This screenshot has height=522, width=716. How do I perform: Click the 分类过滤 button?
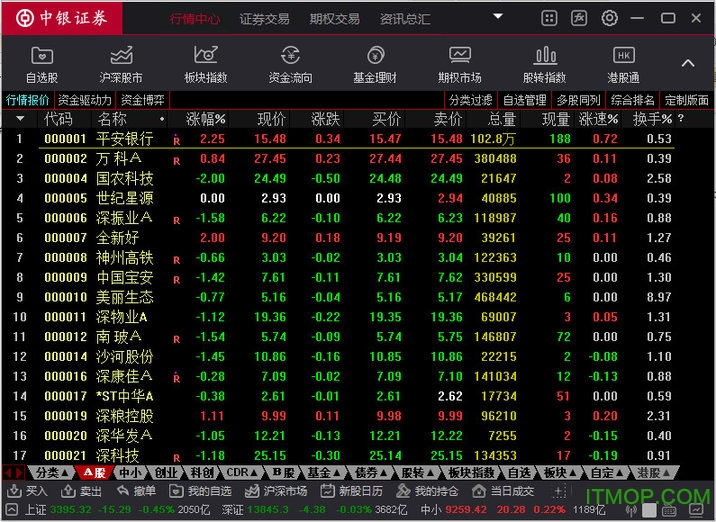coord(470,100)
